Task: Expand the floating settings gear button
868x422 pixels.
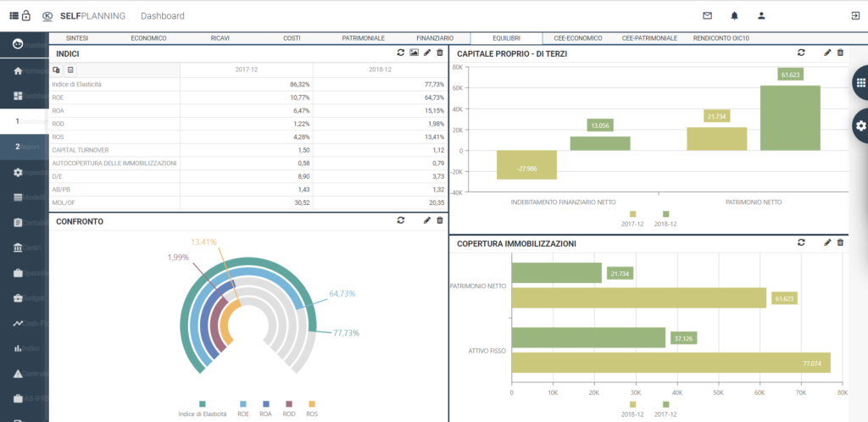Action: [x=860, y=125]
